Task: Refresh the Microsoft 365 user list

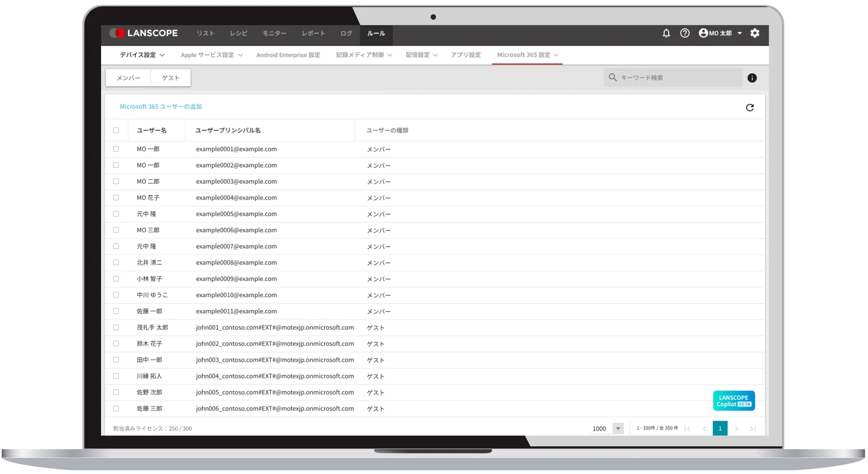Action: coord(750,107)
